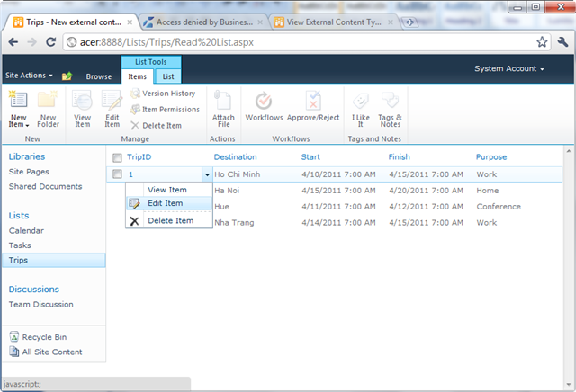The height and width of the screenshot is (392, 576).
Task: Open the Workflows ribbon icon
Action: 264,101
